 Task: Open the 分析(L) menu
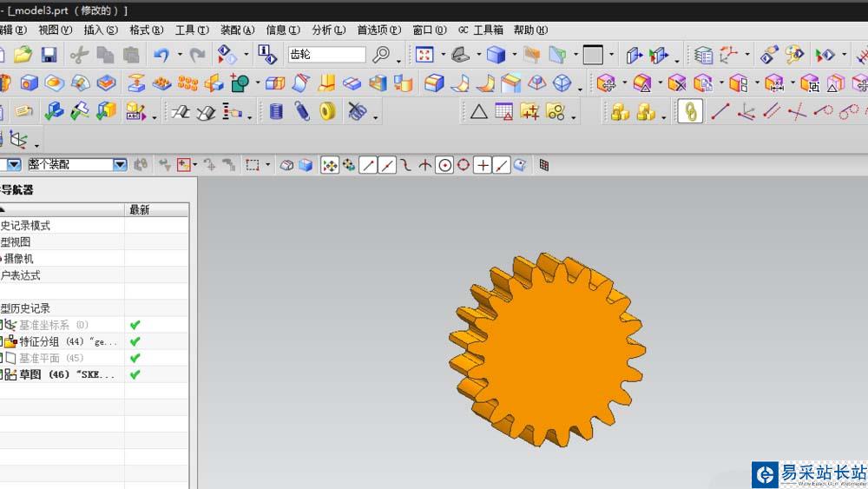(328, 30)
